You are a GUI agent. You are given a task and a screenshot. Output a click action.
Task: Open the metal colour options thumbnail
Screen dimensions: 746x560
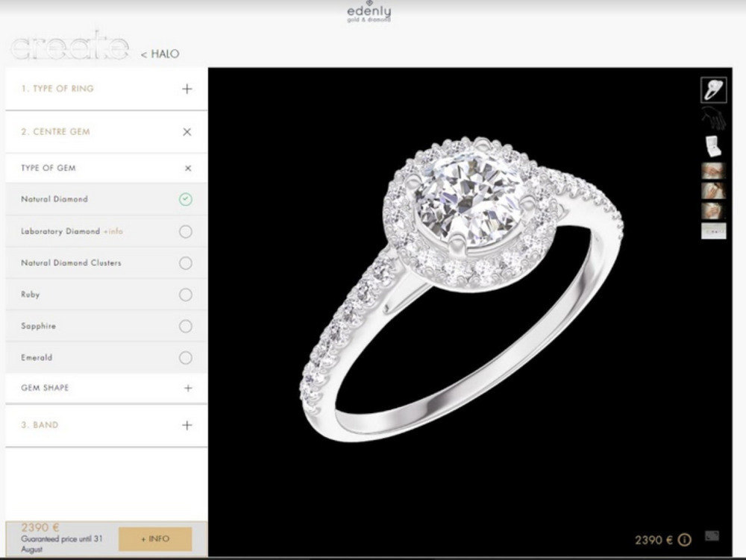[x=713, y=231]
